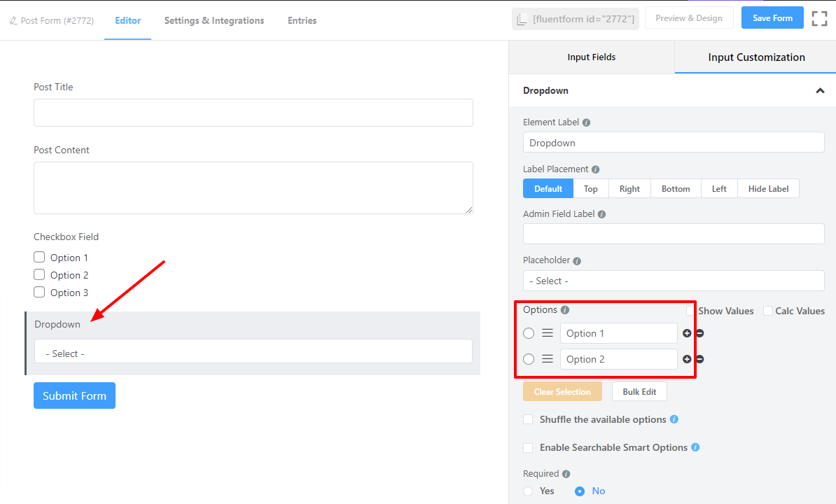
Task: Tick the Option 2 checkbox in the form
Action: 39,275
